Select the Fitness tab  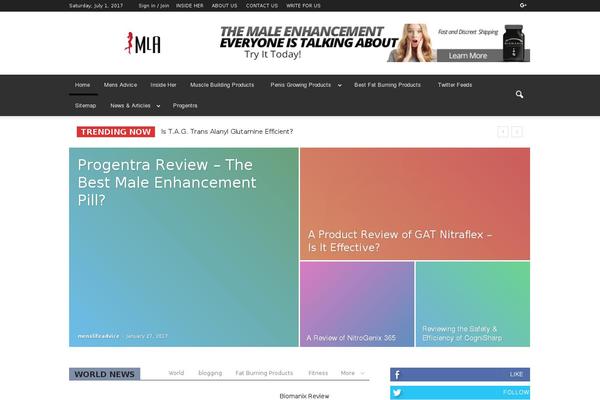318,373
